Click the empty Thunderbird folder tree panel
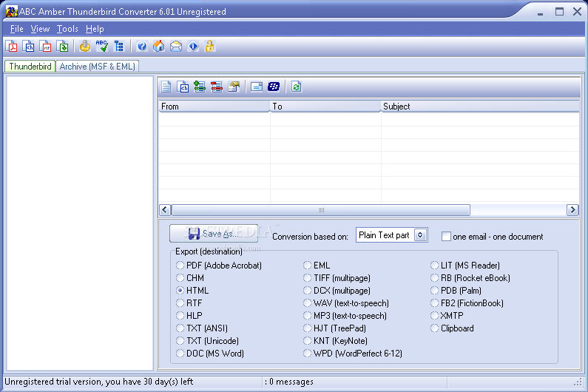The width and height of the screenshot is (588, 392). coord(80,223)
